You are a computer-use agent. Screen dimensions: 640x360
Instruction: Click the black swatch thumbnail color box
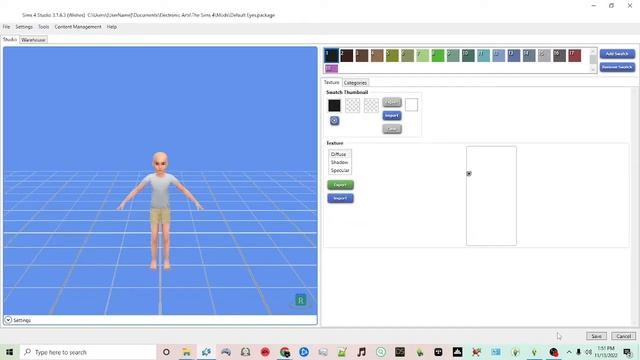pos(334,106)
